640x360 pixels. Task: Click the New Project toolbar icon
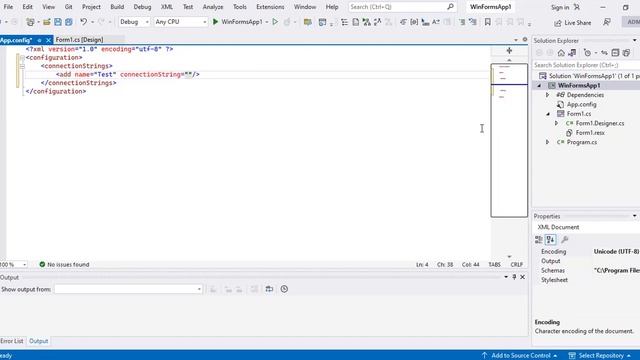click(31, 22)
